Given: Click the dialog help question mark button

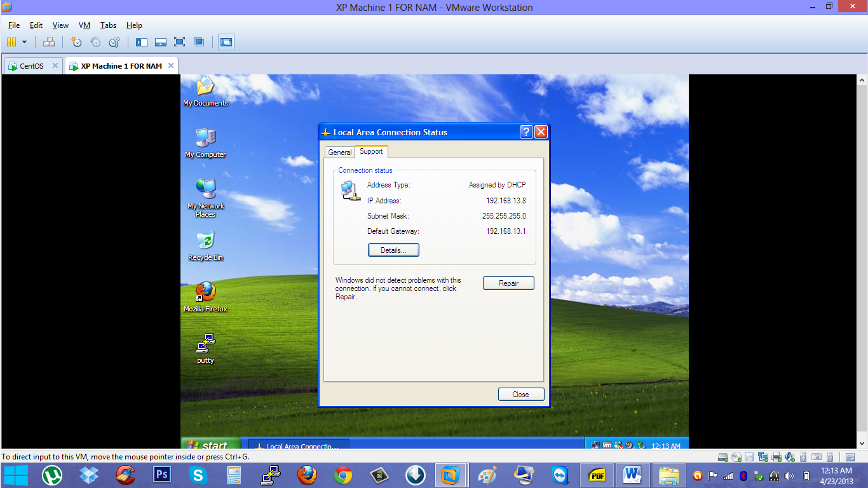Looking at the screenshot, I should pos(526,132).
